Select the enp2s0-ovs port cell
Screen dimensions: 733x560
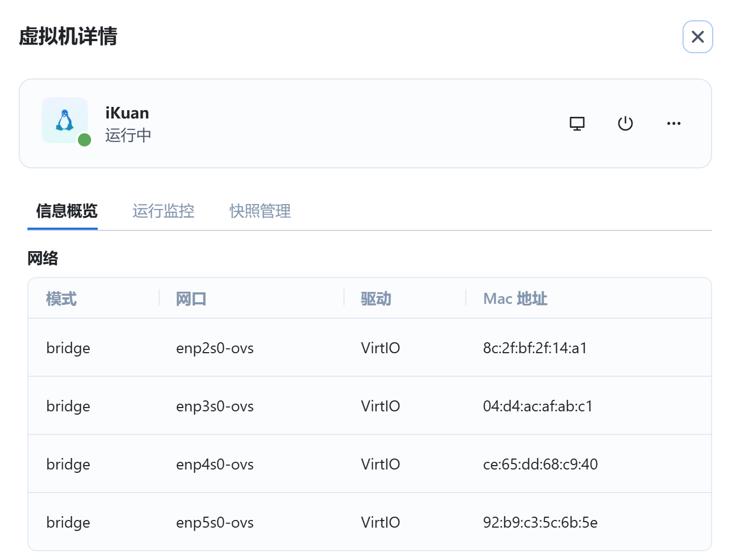(215, 348)
